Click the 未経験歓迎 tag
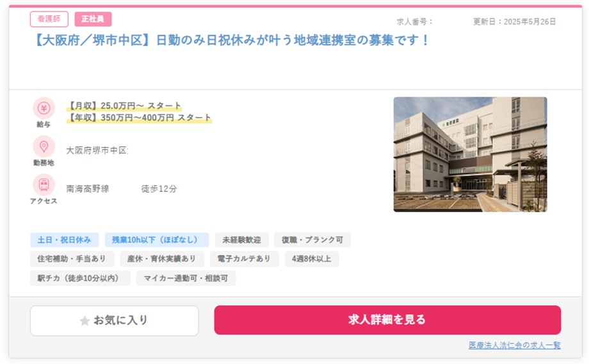This screenshot has height=364, width=589. pyautogui.click(x=241, y=240)
